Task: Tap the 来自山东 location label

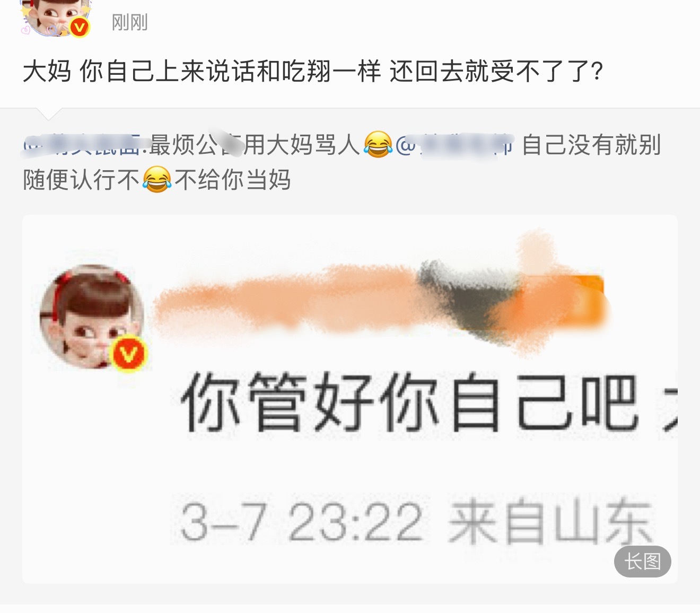Action: tap(550, 522)
